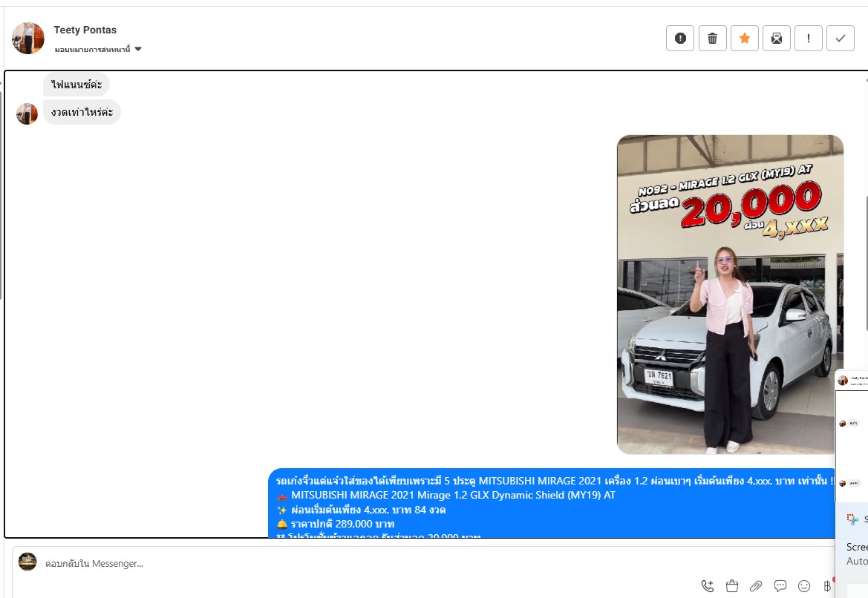This screenshot has width=868, height=598.
Task: Click the blue Mitsubishi Mirage reply message
Action: click(552, 502)
